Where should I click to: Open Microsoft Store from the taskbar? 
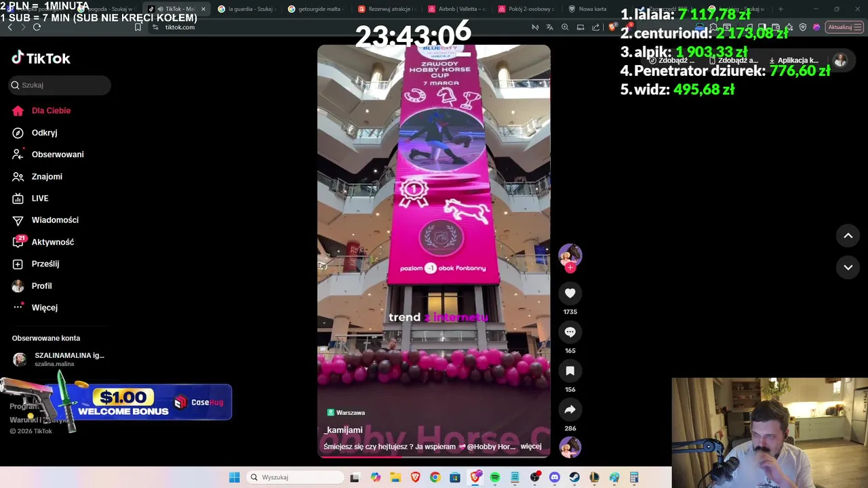455,477
